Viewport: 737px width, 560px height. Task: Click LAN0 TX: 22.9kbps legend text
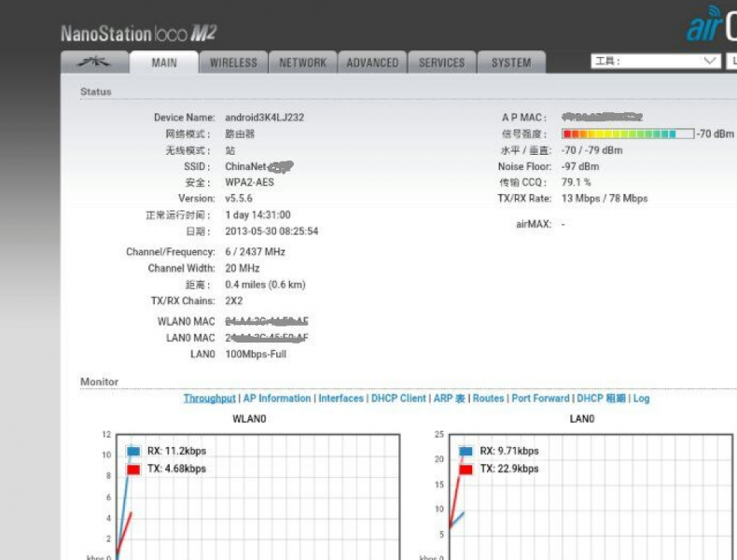(509, 469)
